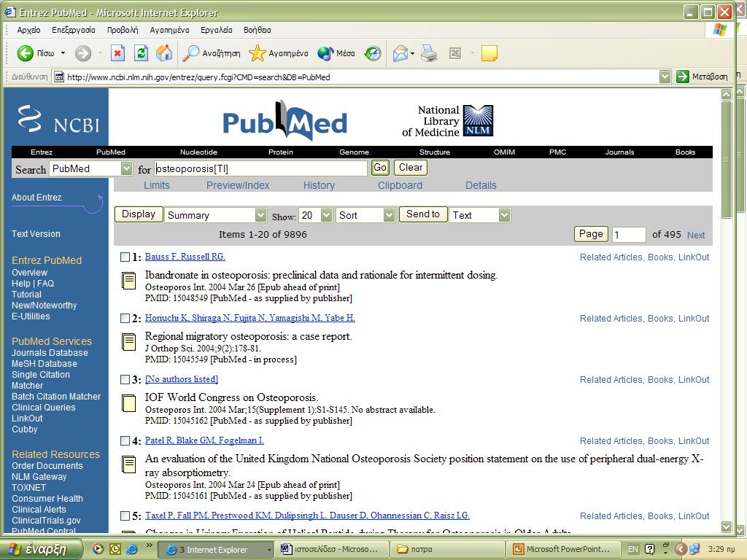Viewport: 747px width, 560px height.
Task: Stop page loading with red X icon
Action: pyautogui.click(x=117, y=52)
